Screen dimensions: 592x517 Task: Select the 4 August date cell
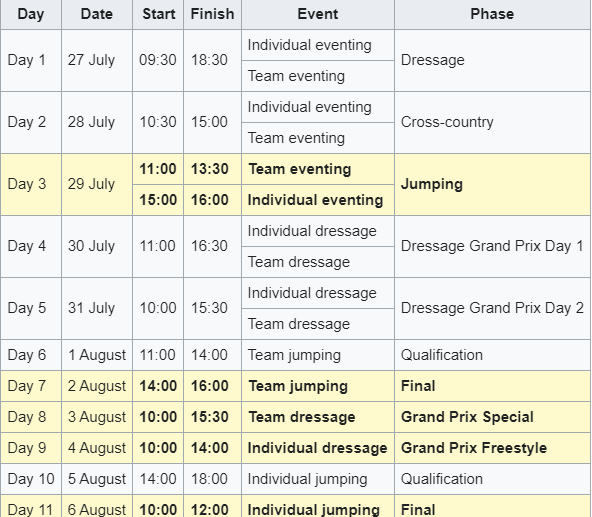click(x=97, y=448)
